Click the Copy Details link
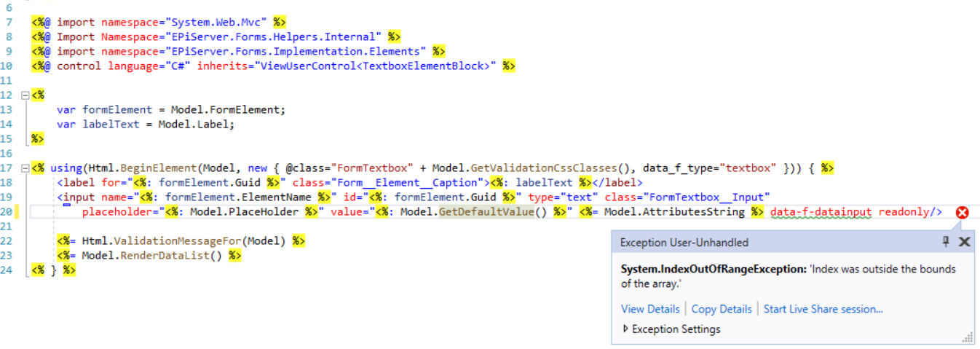 click(x=721, y=309)
